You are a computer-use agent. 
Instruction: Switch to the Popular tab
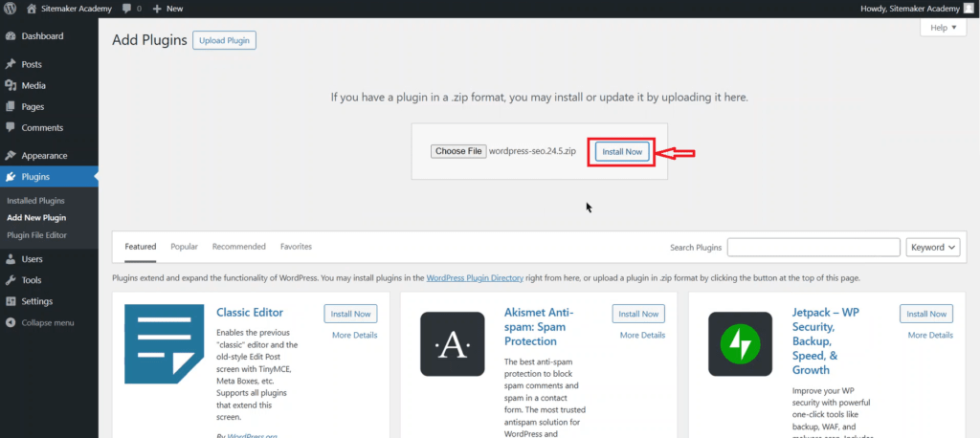[185, 247]
